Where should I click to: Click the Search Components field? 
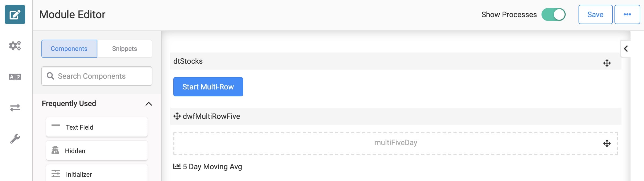click(97, 76)
